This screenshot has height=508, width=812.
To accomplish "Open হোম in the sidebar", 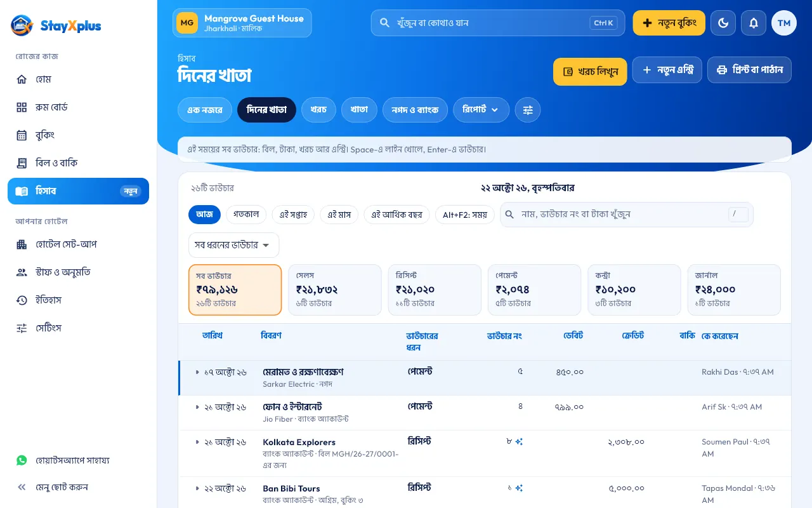I will (x=78, y=79).
